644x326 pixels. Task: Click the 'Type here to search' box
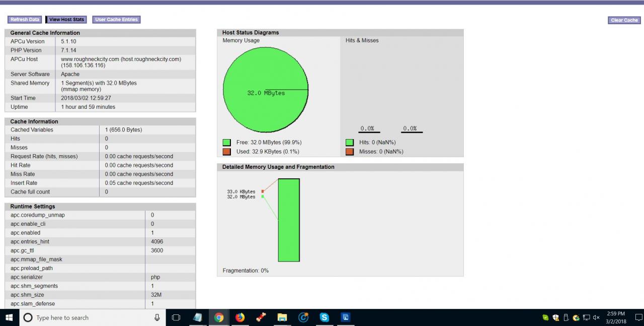point(93,317)
